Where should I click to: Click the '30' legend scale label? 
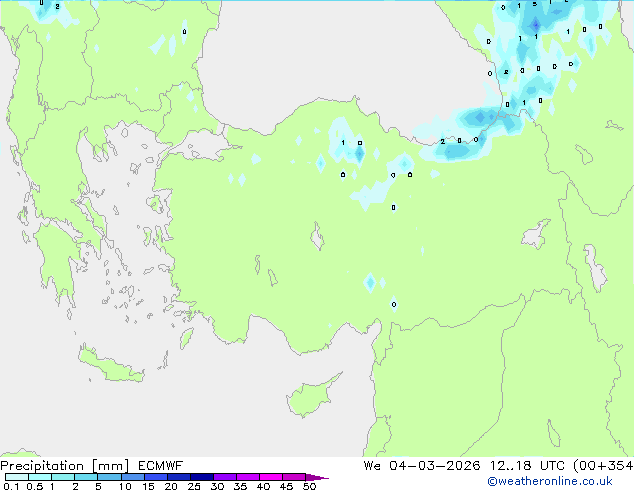point(217,486)
